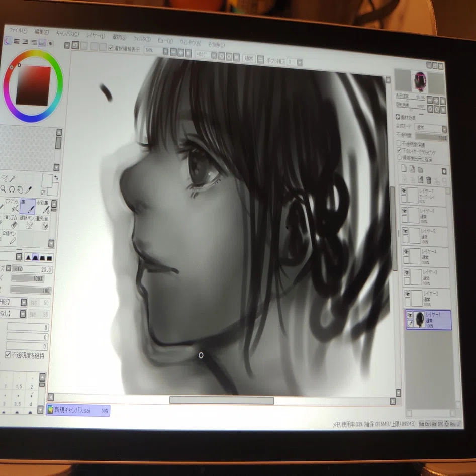The height and width of the screenshot is (476, 476).
Task: Create a new layer folder icon
Action: point(420,170)
